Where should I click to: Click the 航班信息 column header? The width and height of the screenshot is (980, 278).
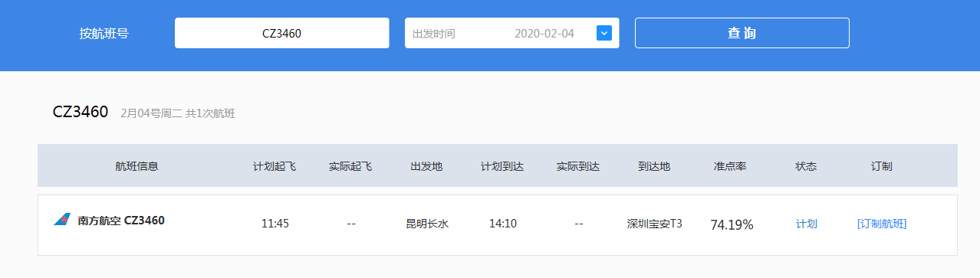coord(136,166)
